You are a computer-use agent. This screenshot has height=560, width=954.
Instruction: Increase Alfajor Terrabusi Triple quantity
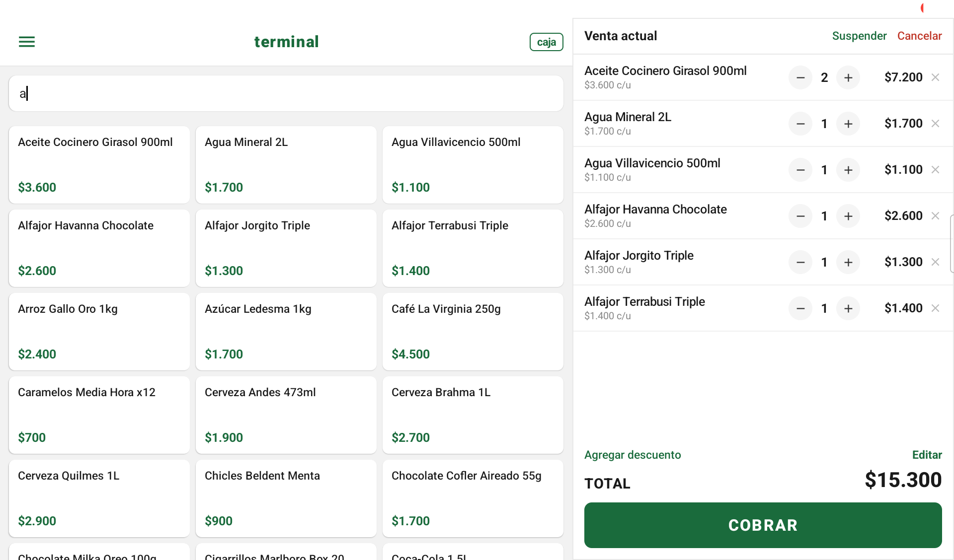point(848,308)
